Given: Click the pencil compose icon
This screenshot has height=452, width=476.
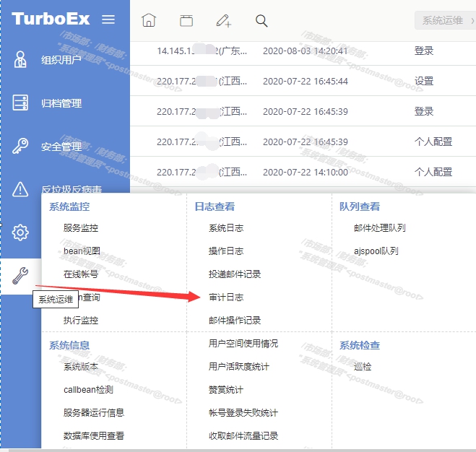Looking at the screenshot, I should point(224,21).
